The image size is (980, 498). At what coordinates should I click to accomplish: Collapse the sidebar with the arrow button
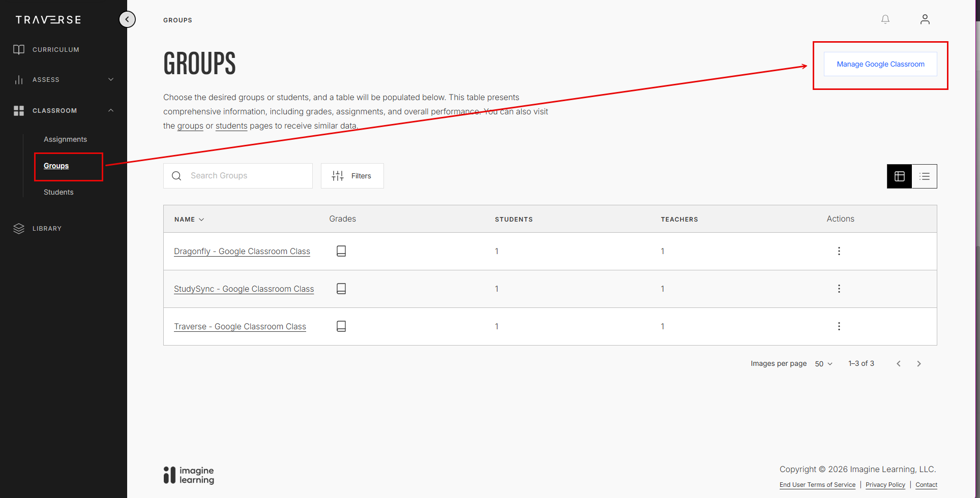[x=127, y=19]
